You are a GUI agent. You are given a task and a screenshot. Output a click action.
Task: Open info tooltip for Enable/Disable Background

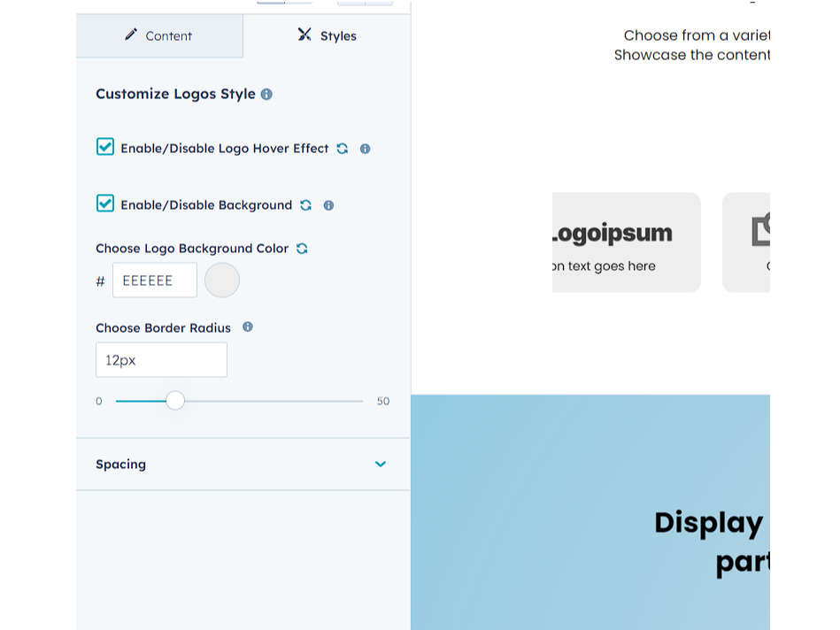[328, 204]
